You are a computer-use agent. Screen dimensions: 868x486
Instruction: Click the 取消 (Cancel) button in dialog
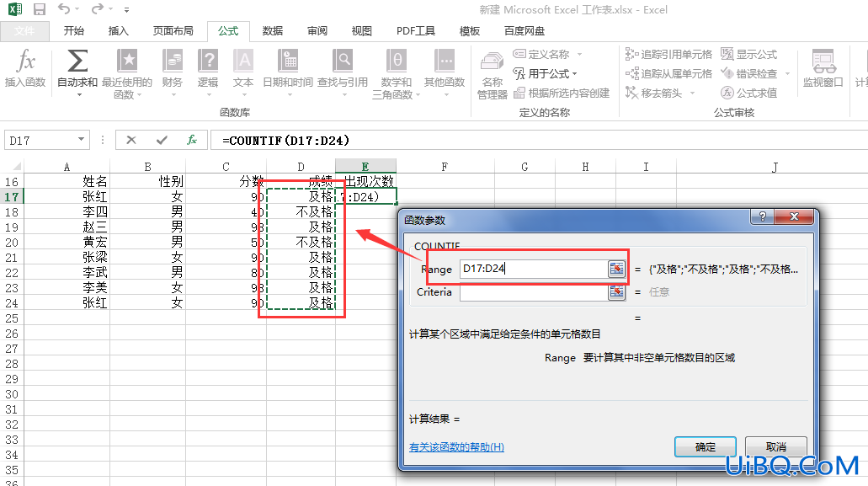click(776, 446)
